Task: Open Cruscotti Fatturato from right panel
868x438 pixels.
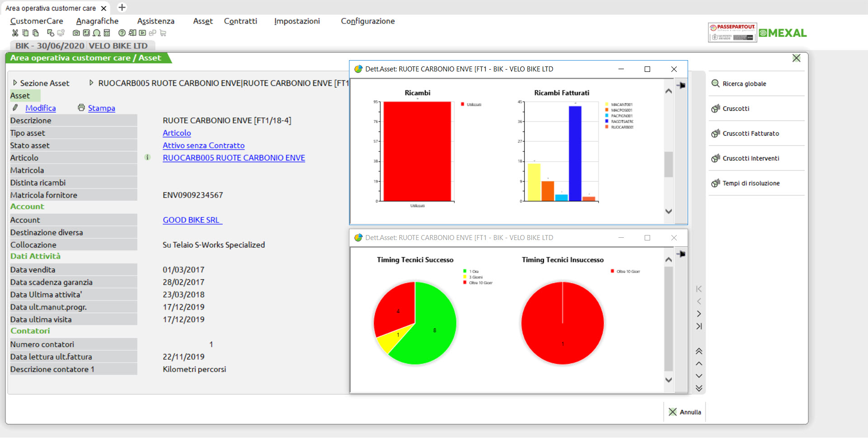Action: [750, 133]
